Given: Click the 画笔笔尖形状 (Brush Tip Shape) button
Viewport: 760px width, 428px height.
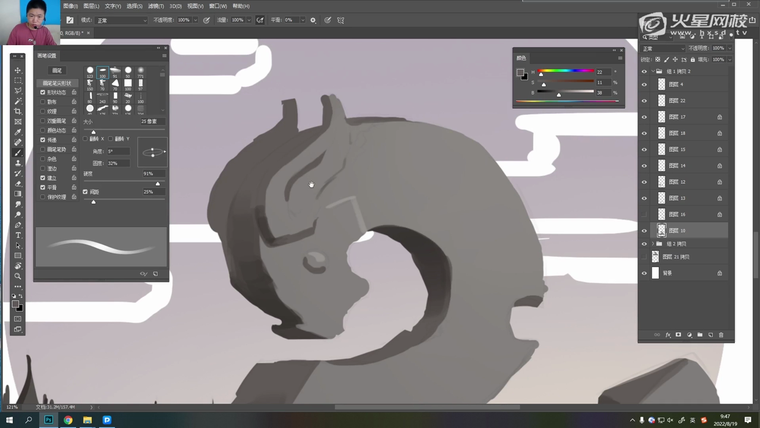Looking at the screenshot, I should 57,82.
